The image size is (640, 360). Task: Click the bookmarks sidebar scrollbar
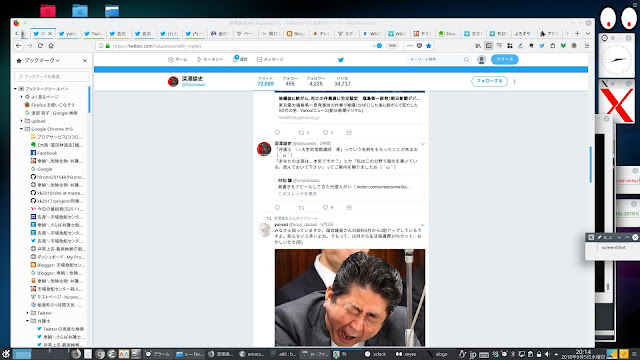coord(89,99)
